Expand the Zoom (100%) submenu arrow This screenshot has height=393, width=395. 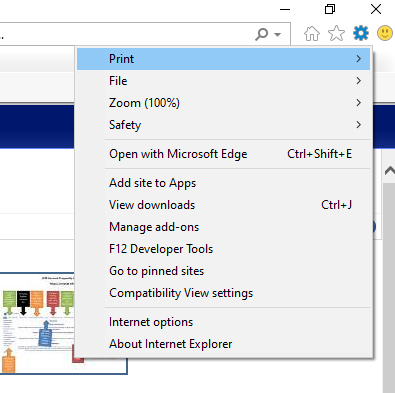[359, 103]
